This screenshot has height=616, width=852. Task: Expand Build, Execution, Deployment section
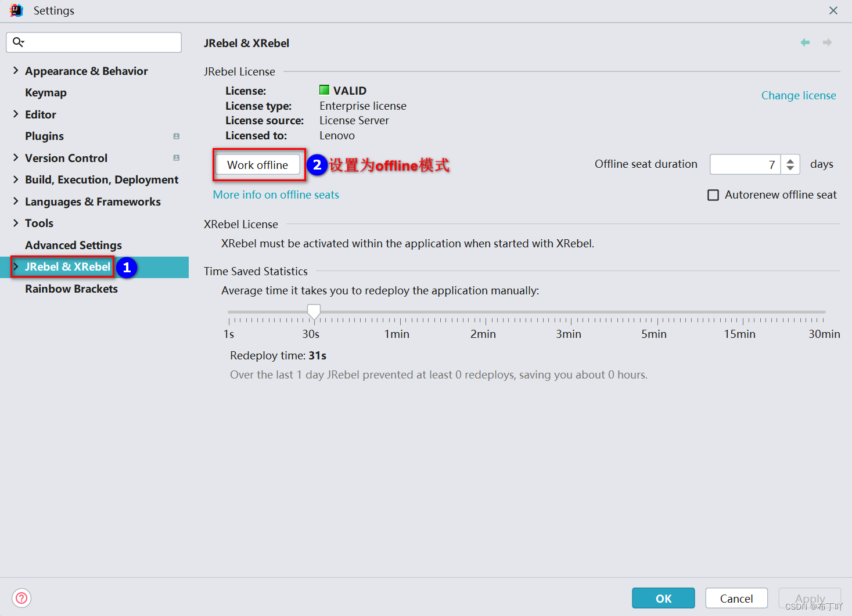[x=16, y=179]
